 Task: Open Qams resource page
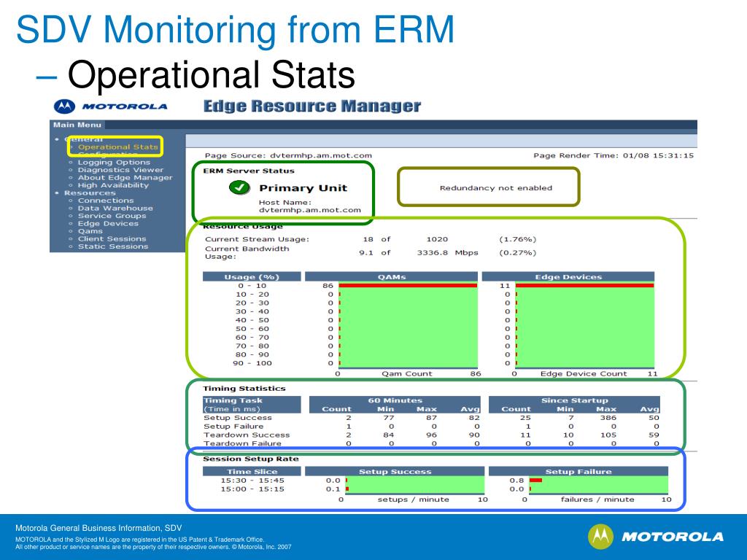pyautogui.click(x=90, y=231)
